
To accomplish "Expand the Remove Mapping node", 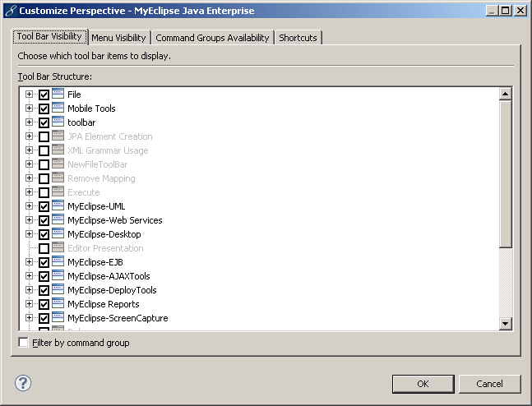I will click(x=29, y=178).
